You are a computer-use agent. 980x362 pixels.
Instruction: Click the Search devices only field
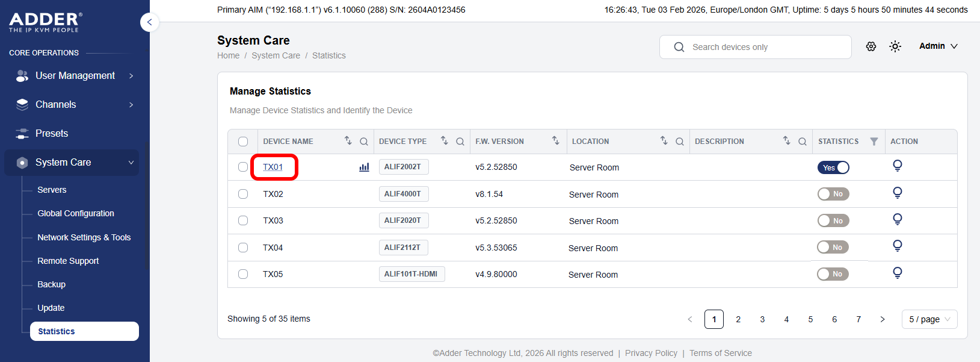pyautogui.click(x=764, y=47)
